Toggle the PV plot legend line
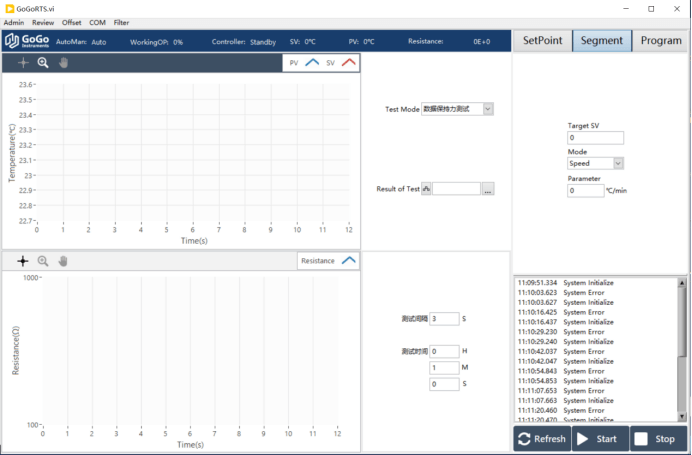 [313, 62]
